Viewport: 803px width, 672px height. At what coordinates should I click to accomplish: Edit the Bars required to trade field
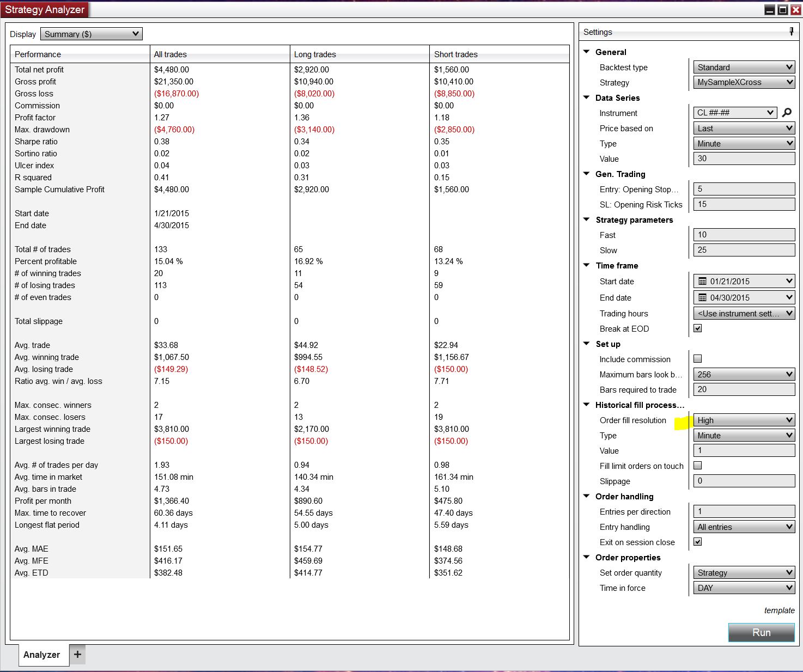[x=744, y=389]
